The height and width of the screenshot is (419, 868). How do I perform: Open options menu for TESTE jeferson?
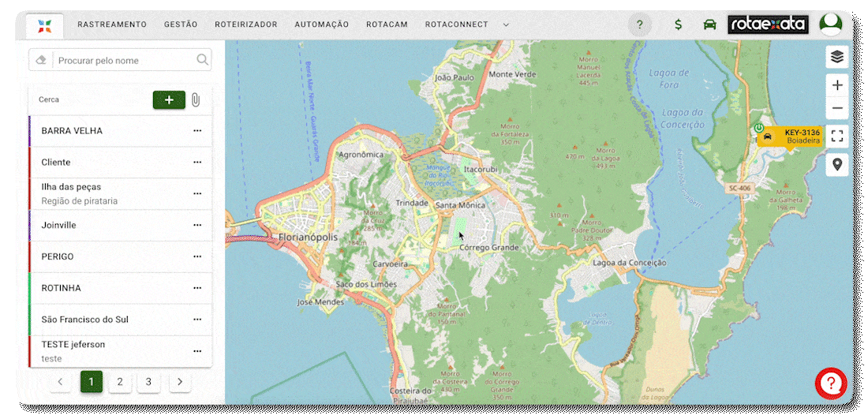click(197, 351)
